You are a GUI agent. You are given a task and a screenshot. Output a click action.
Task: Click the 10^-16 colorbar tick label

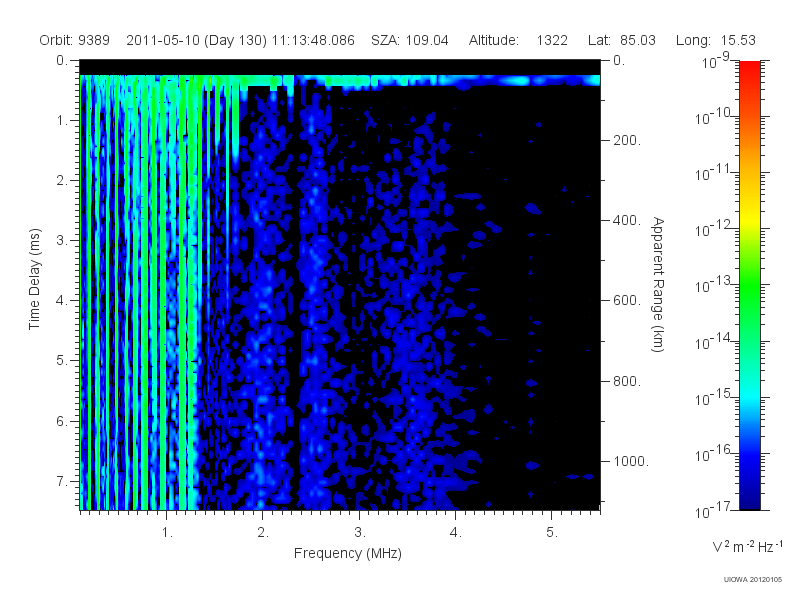715,454
